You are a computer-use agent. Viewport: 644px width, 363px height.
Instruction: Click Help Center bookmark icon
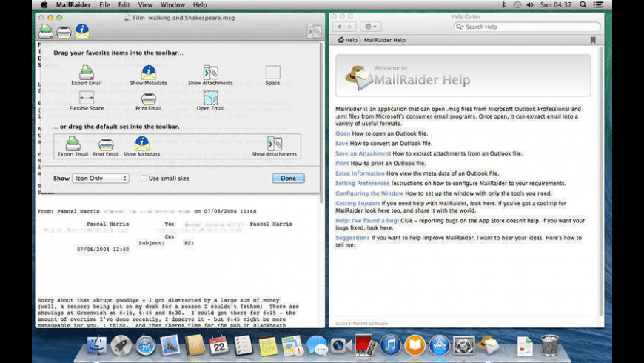(593, 40)
